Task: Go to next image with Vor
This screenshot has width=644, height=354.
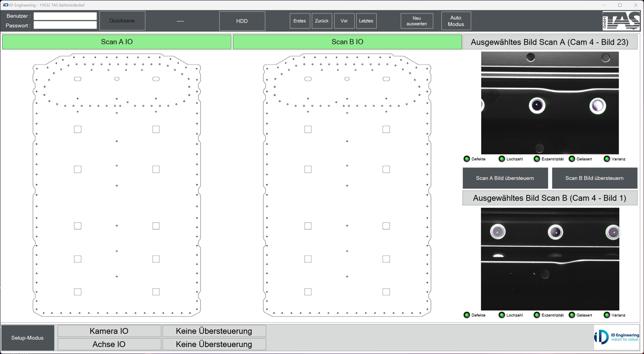Action: [x=344, y=21]
